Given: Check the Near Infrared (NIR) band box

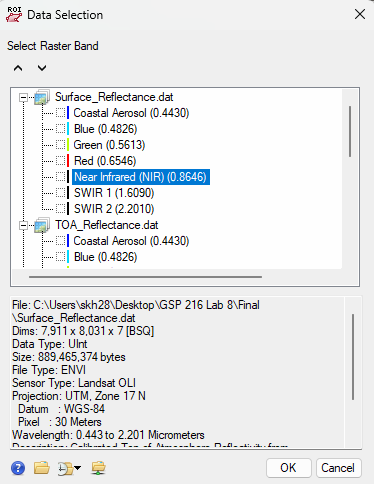Looking at the screenshot, I should pyautogui.click(x=61, y=177).
